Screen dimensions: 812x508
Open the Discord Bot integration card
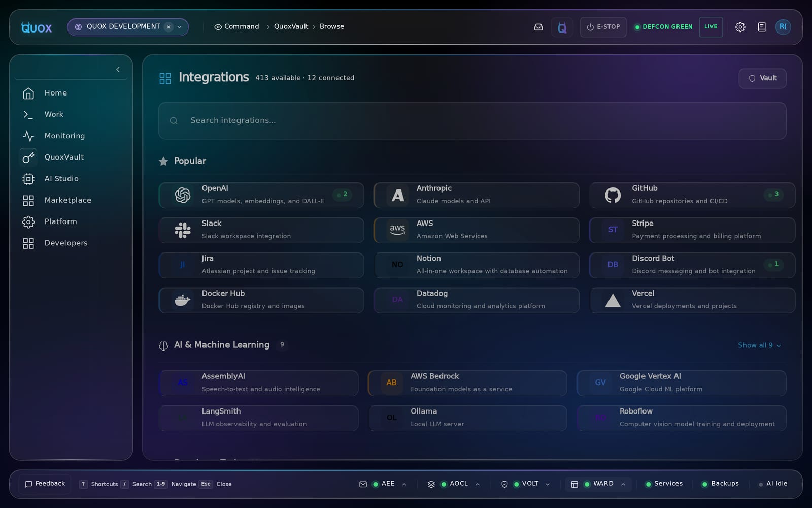pyautogui.click(x=692, y=265)
